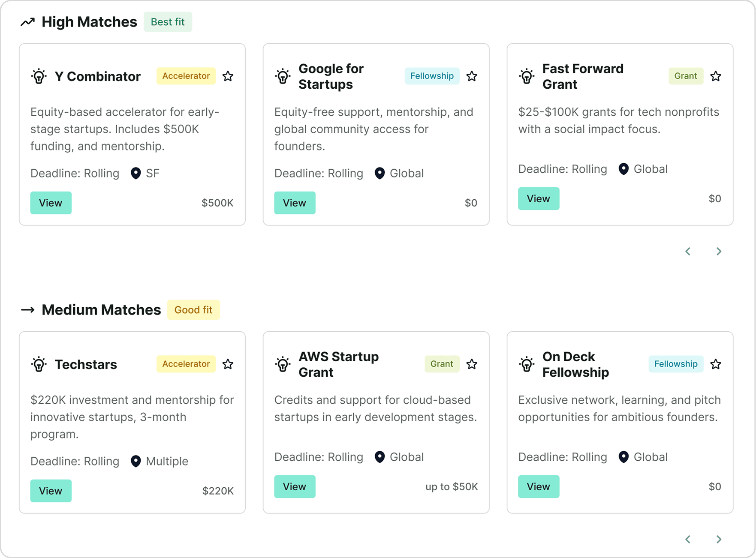Screen dimensions: 756x558
Task: Favorite Y Combinator with the star icon
Action: click(x=228, y=76)
